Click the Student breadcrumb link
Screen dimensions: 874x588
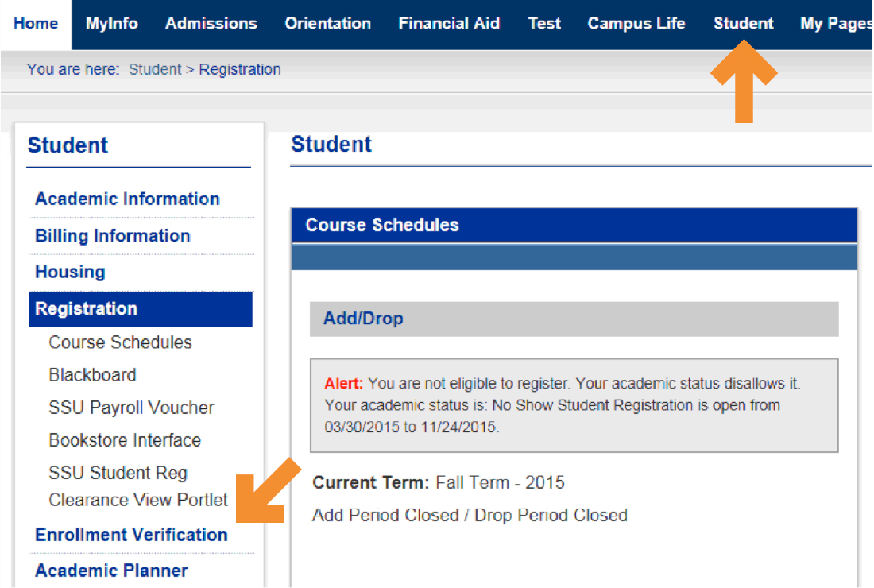coord(155,70)
